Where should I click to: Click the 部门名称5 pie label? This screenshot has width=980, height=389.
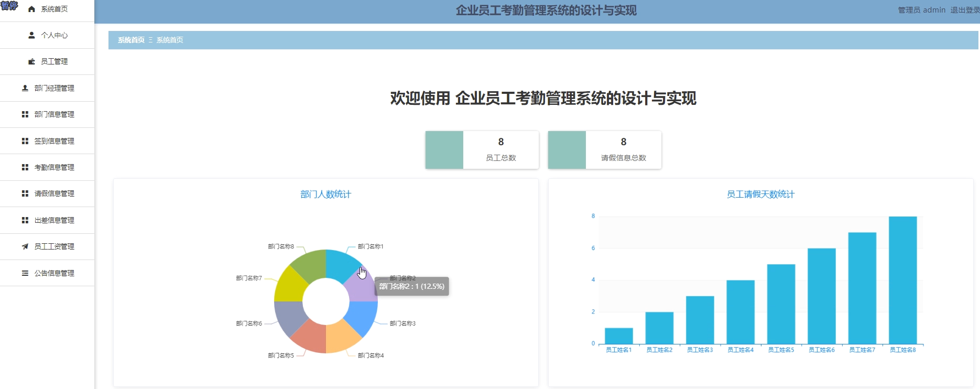tap(281, 355)
